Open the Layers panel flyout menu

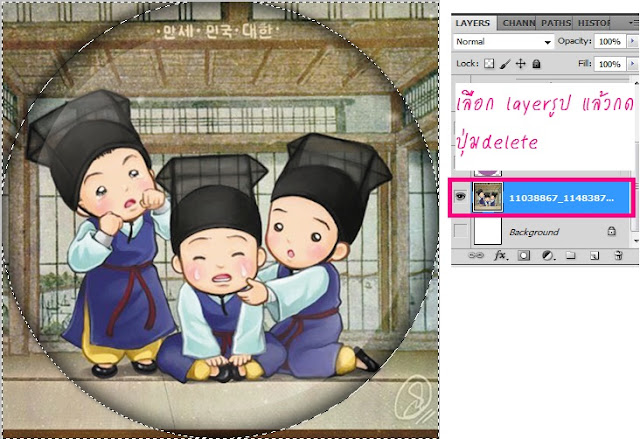(633, 23)
